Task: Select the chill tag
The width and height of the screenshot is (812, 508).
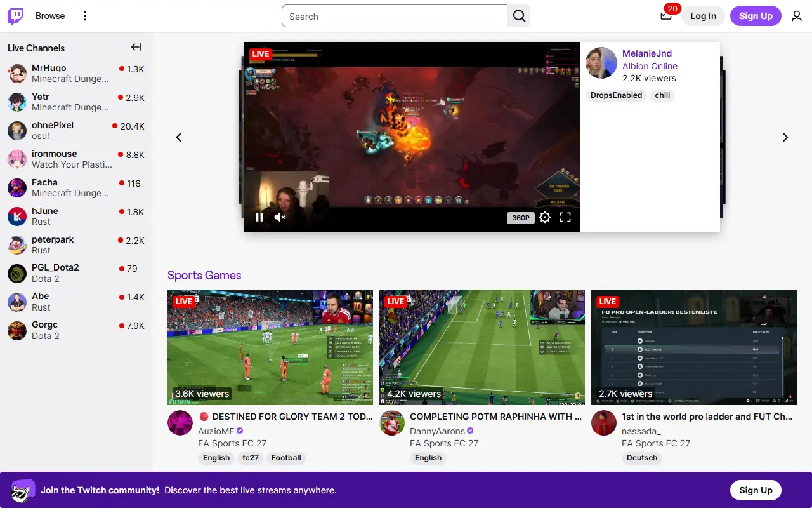Action: [662, 95]
